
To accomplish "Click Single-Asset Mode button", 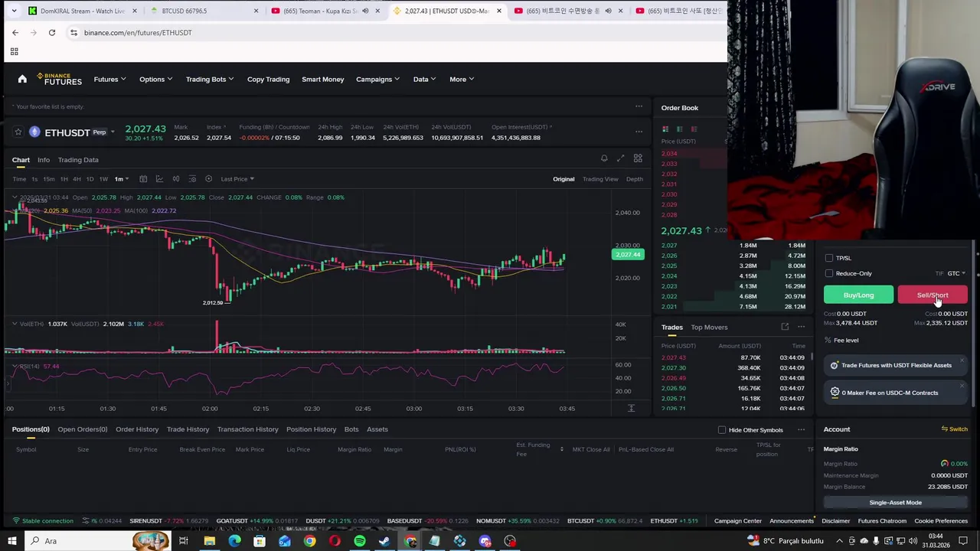I will coord(895,503).
